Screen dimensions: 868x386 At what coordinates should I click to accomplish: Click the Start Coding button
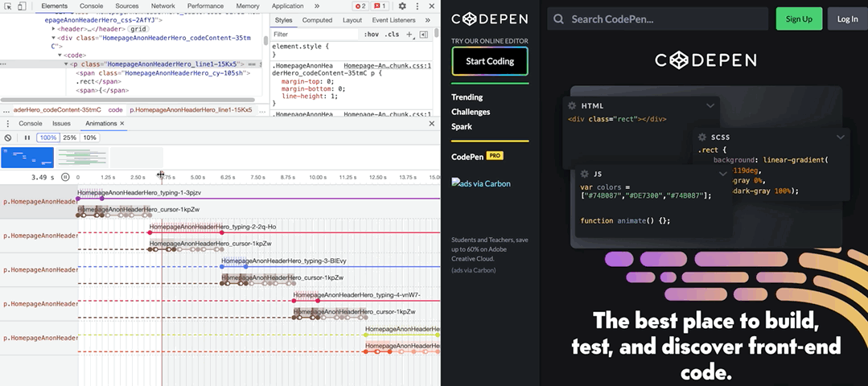pos(490,61)
